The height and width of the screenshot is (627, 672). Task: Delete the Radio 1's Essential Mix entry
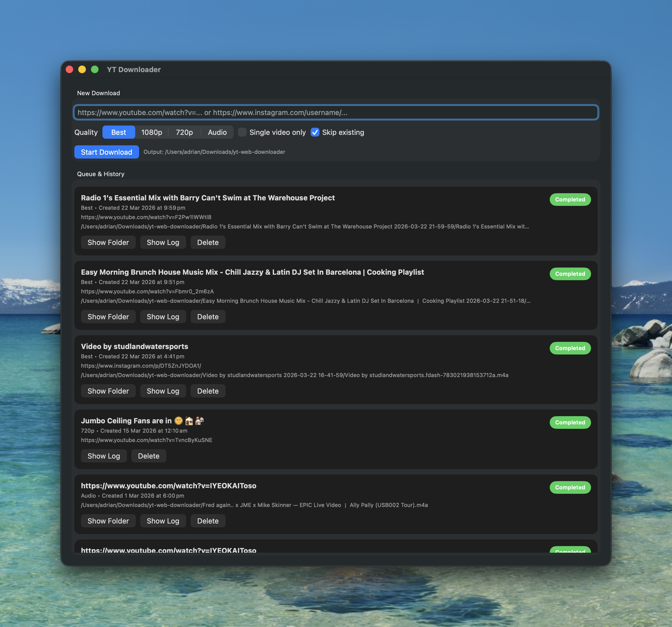(208, 242)
